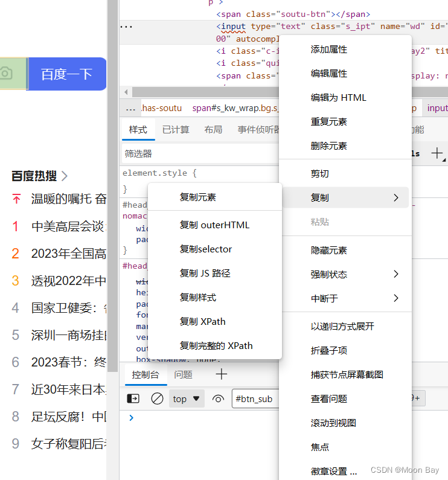Screen dimensions: 448x480
Task: Expand the 强制状态 submenu
Action: [x=345, y=275]
